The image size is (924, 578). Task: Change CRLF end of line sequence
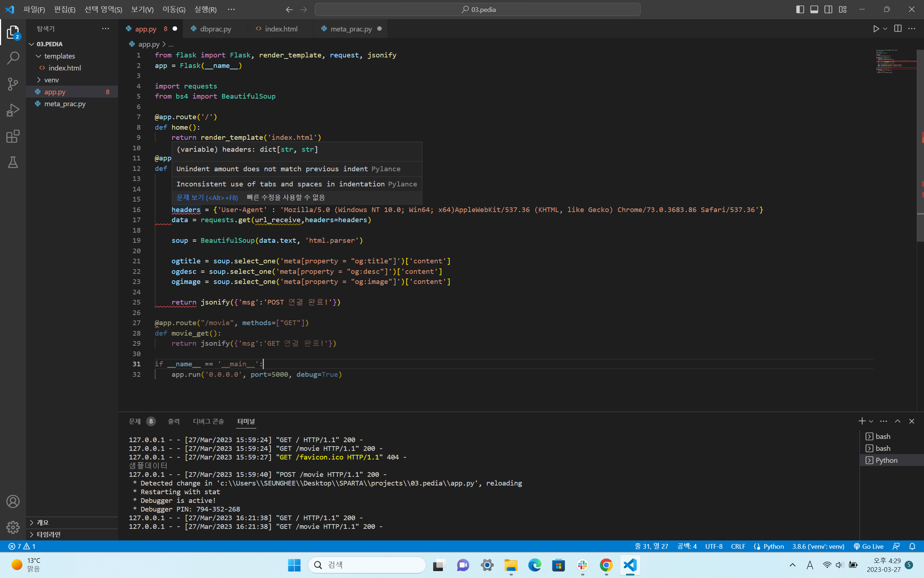coord(738,546)
